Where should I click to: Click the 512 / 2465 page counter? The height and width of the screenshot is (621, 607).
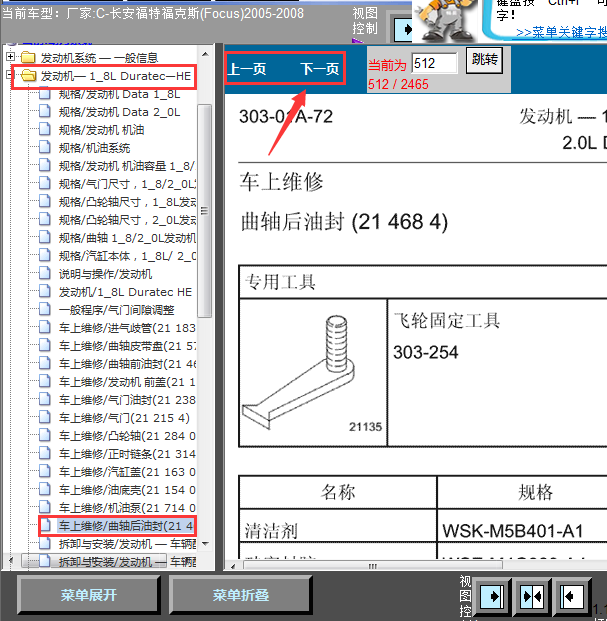[x=398, y=84]
